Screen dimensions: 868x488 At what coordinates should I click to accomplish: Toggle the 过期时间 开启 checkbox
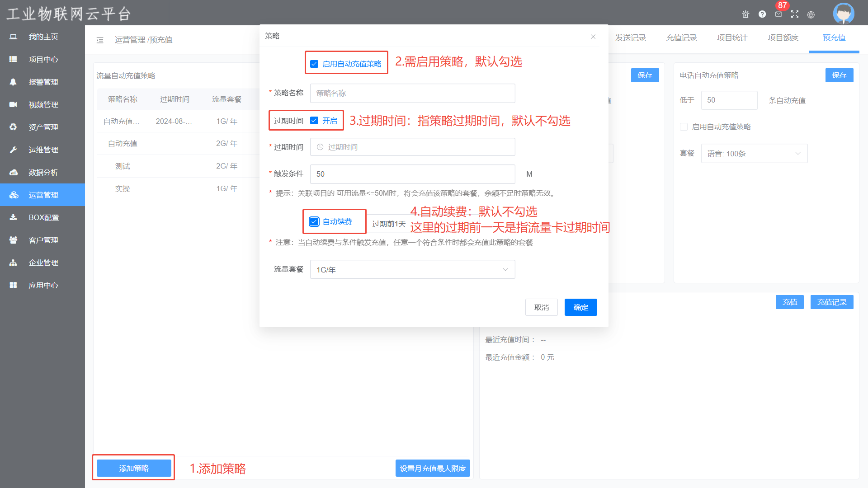coord(314,121)
